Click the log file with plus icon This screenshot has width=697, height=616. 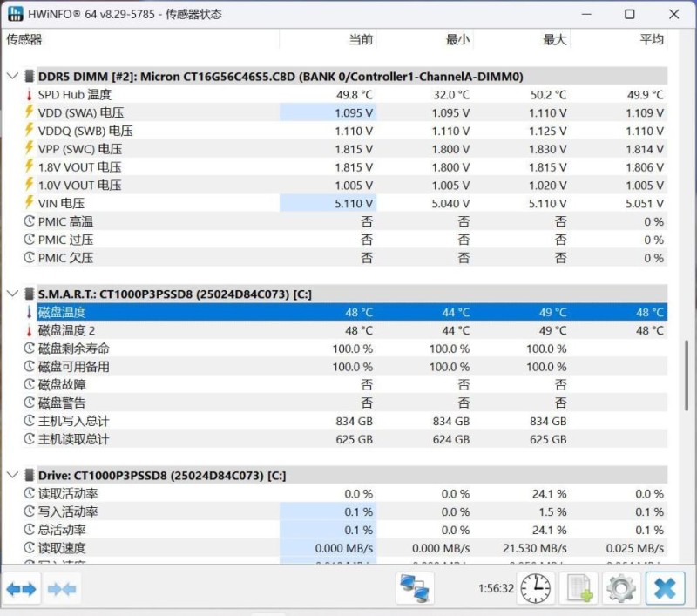pyautogui.click(x=579, y=589)
